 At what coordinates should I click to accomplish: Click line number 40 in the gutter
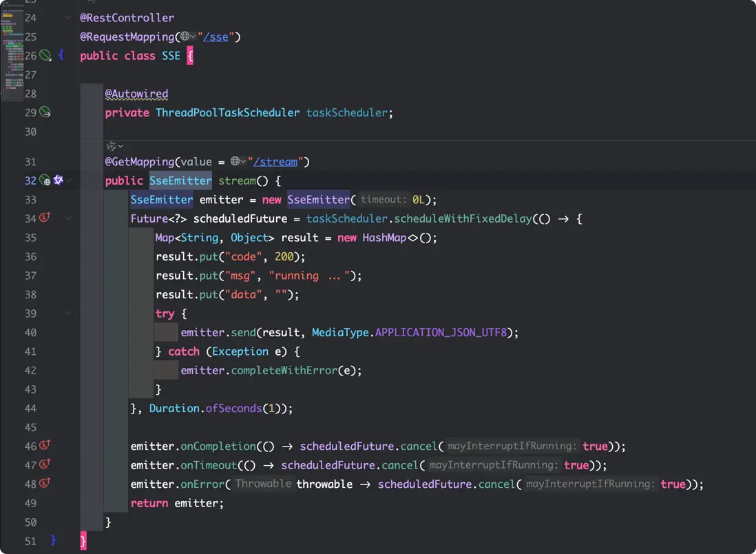pos(30,333)
